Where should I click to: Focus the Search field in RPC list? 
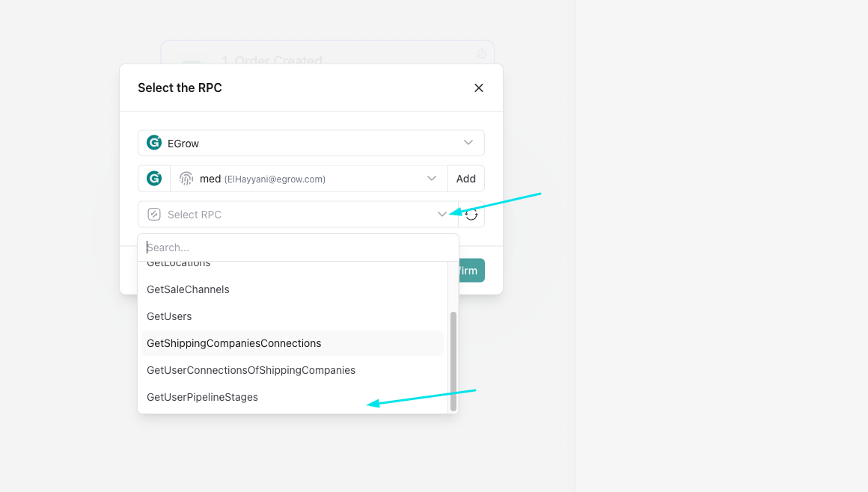tap(298, 247)
